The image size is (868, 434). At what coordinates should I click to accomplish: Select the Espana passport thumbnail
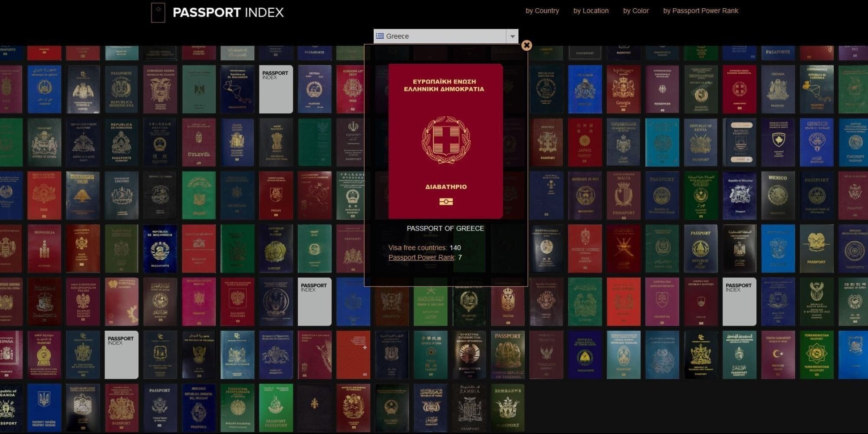tap(11, 355)
